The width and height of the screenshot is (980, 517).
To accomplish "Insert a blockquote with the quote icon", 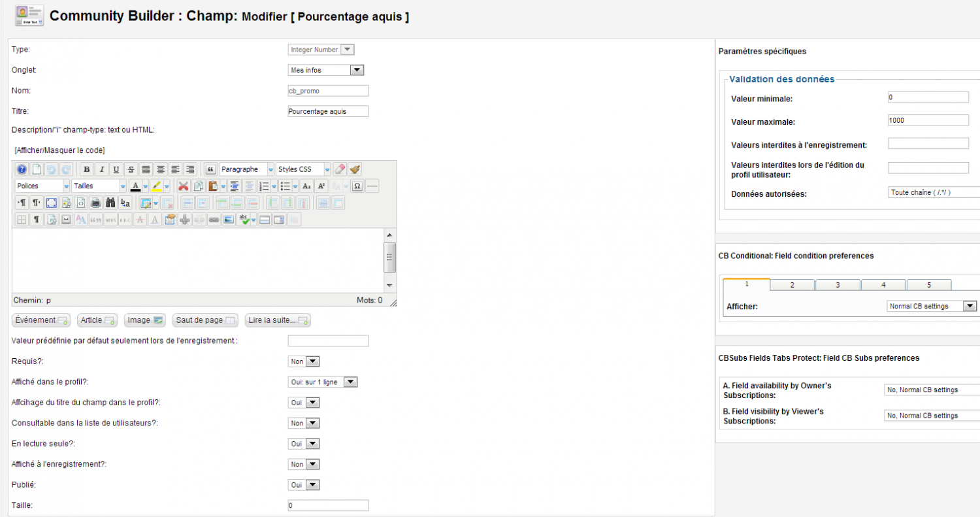I will pos(210,169).
